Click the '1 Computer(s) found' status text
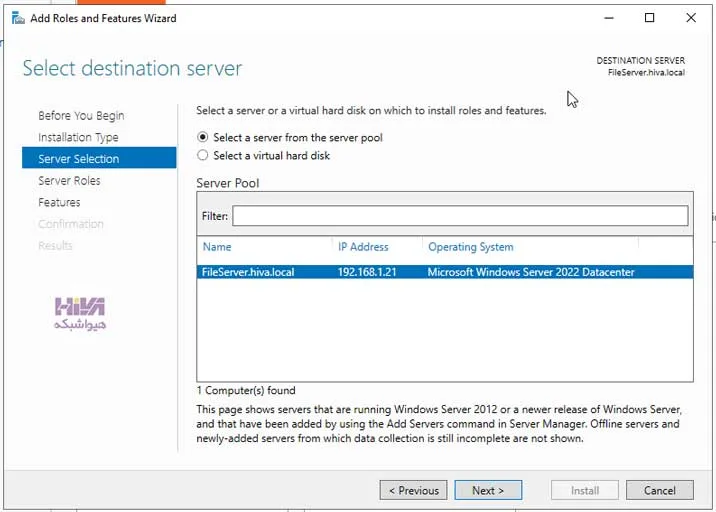This screenshot has height=512, width=716. [x=246, y=391]
